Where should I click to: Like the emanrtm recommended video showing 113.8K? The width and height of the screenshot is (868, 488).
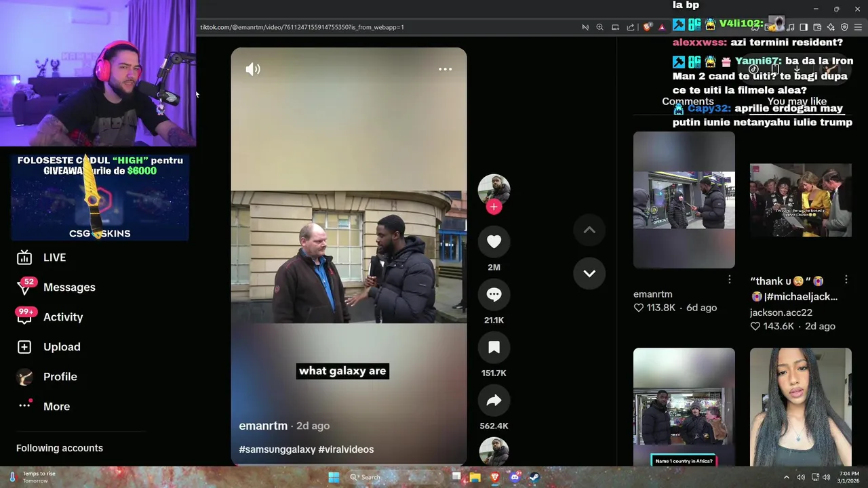click(638, 308)
